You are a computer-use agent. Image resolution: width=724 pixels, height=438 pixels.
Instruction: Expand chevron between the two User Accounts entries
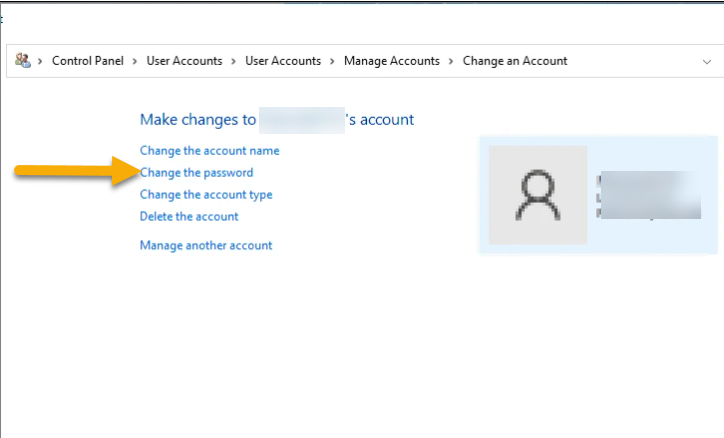[x=234, y=61]
